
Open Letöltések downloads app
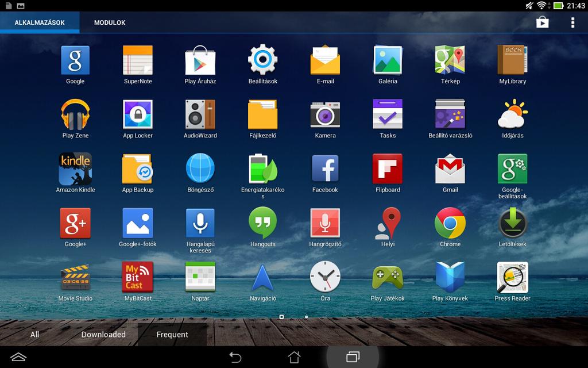[x=513, y=223]
